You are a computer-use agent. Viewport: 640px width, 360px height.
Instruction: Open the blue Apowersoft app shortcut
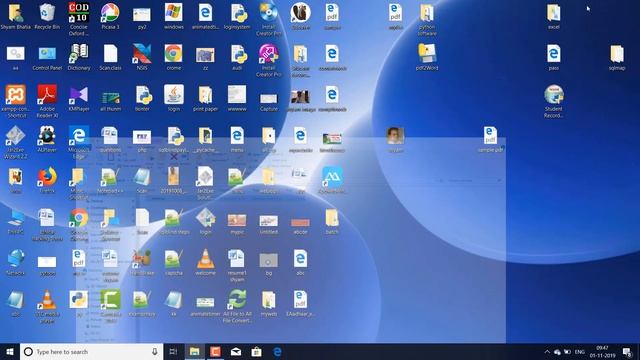tap(332, 180)
